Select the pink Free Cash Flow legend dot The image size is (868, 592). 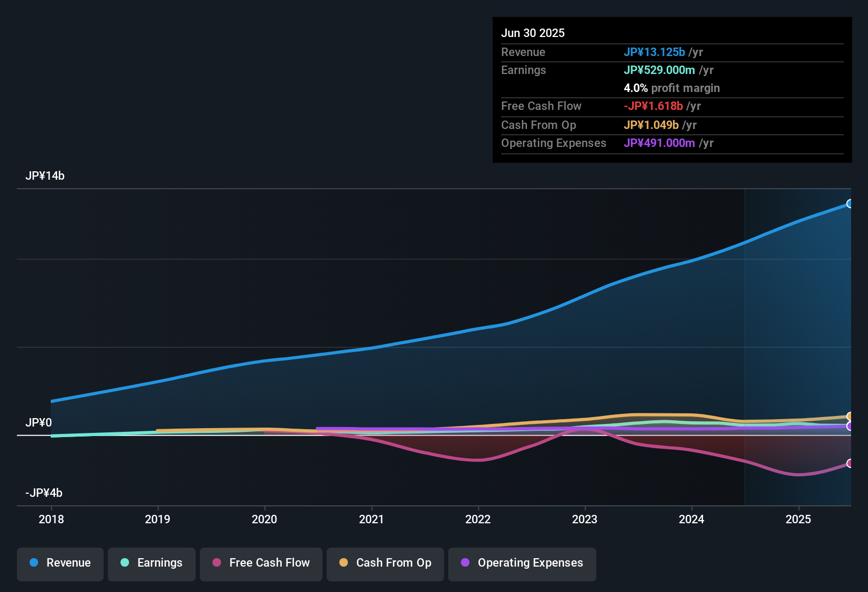216,563
